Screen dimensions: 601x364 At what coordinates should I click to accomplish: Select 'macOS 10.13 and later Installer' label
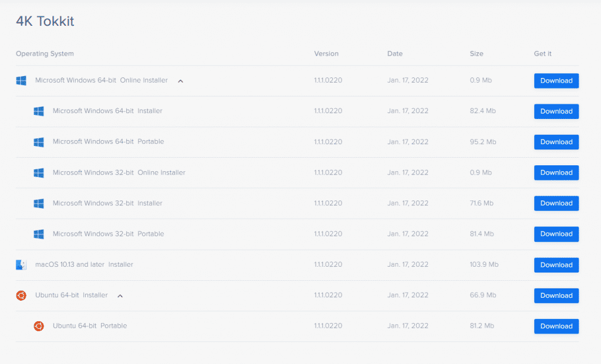[x=84, y=264]
